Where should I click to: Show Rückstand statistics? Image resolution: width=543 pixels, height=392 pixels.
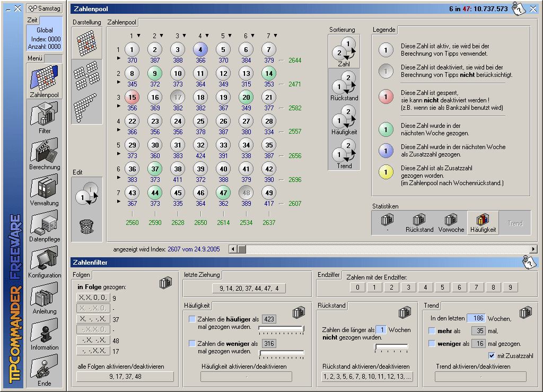pos(419,223)
